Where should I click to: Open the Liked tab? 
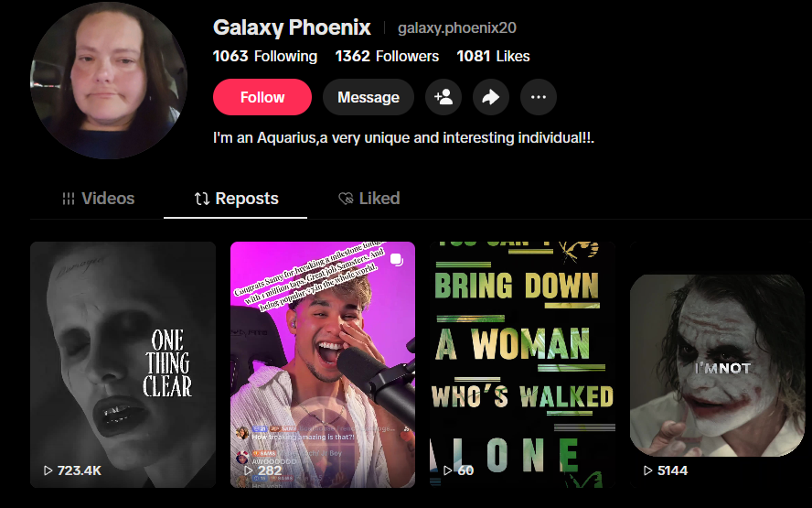pyautogui.click(x=369, y=199)
